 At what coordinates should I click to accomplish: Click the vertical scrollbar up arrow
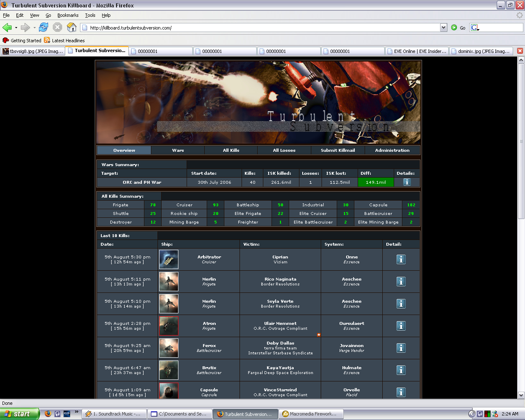coord(521,60)
